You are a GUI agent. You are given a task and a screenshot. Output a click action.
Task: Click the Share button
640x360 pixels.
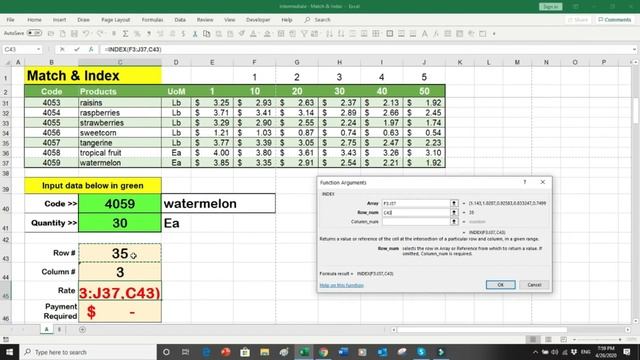pyautogui.click(x=578, y=20)
